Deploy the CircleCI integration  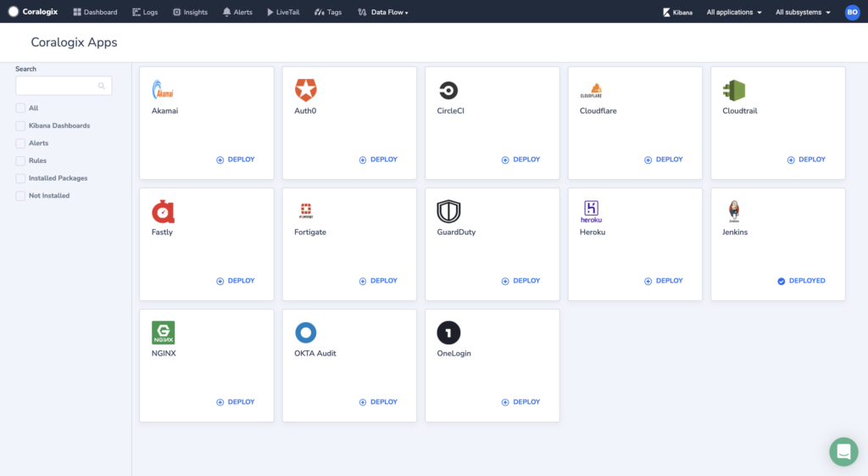click(x=520, y=160)
